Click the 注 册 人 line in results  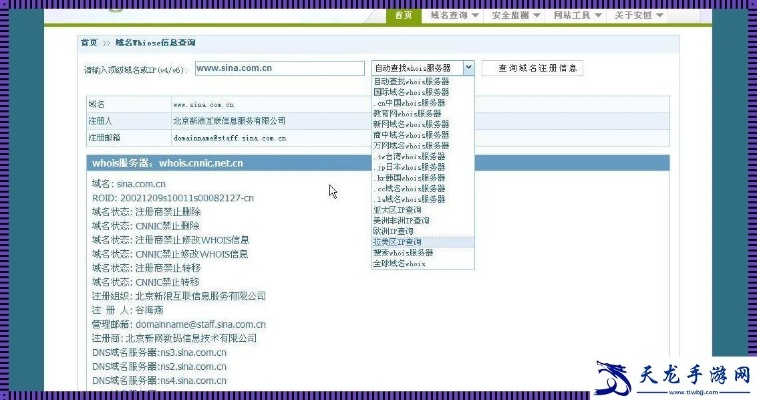point(128,310)
